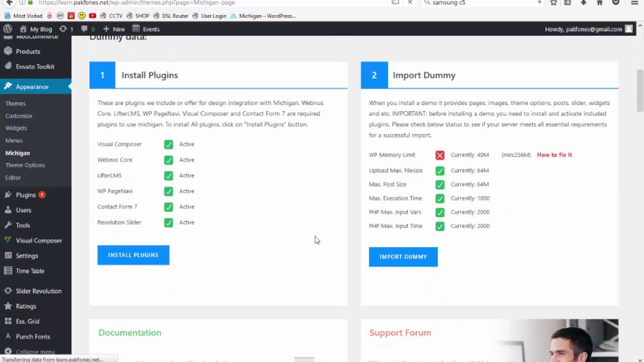This screenshot has height=362, width=644.
Task: Click the browser back arrow
Action: pos(9,3)
